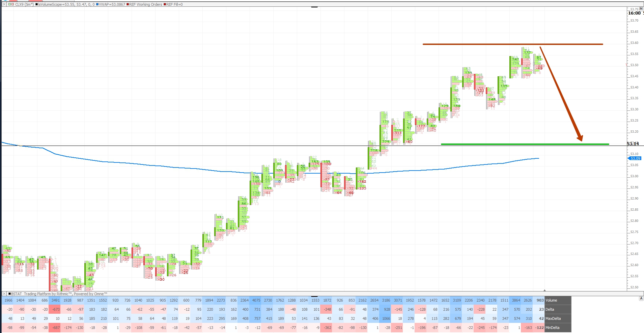Click the small A button beside the statistics table
This screenshot has width=644, height=333.
[641, 299]
